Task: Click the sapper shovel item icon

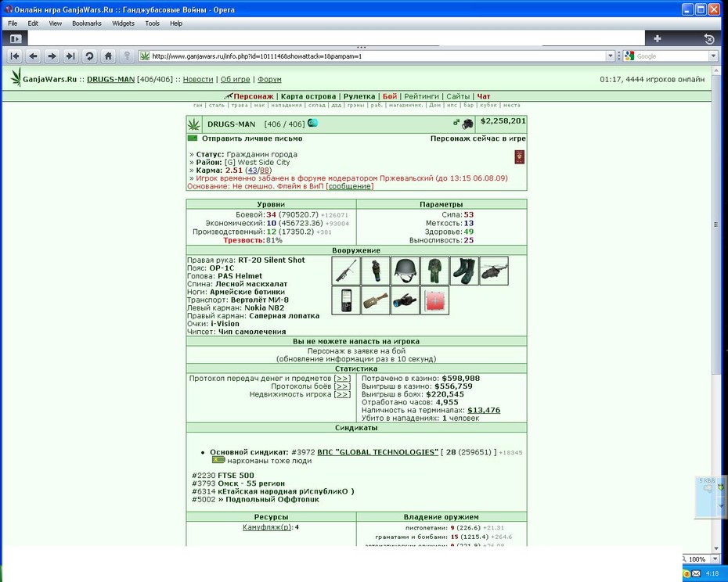Action: [375, 300]
